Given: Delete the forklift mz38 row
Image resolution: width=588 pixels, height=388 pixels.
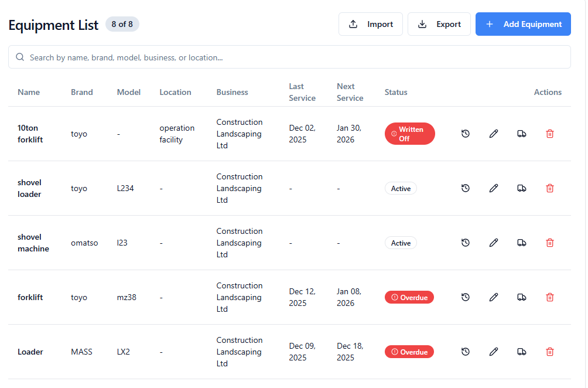Looking at the screenshot, I should [549, 297].
